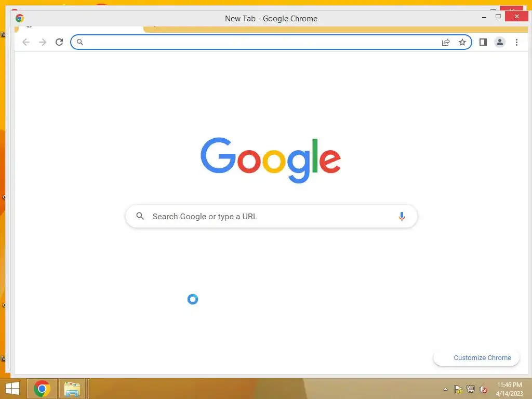
Task: Click the muted volume tray icon
Action: [483, 390]
